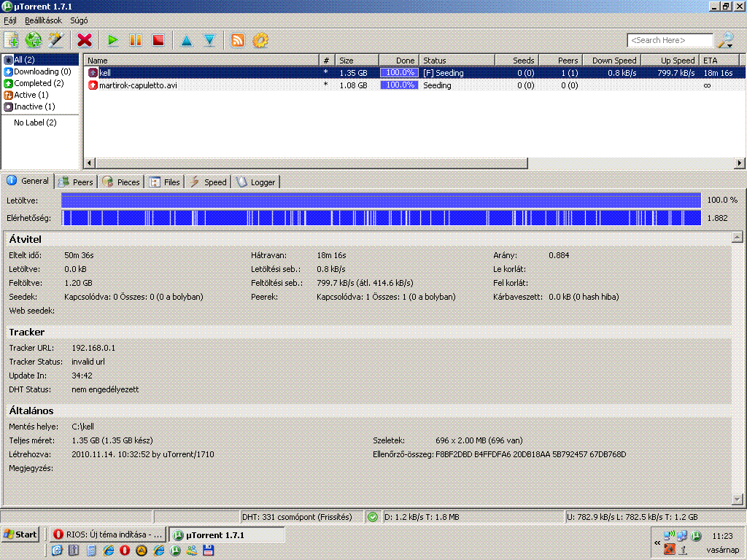747x560 pixels.
Task: Click the Create New Torrent wand icon
Action: [x=55, y=41]
